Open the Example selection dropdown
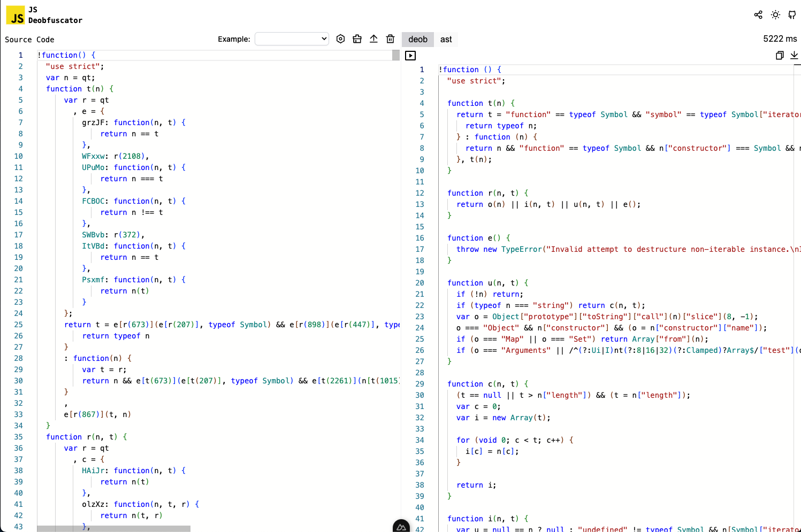 pyautogui.click(x=292, y=38)
